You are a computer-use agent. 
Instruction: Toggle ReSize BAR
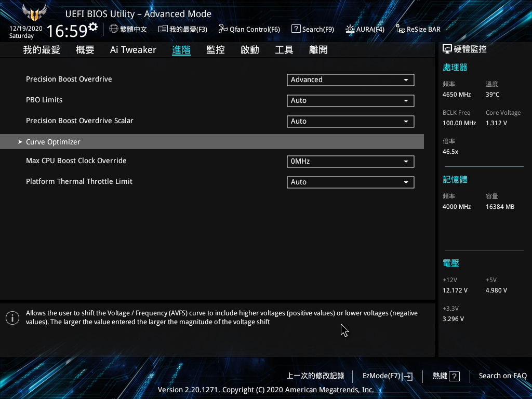[418, 29]
